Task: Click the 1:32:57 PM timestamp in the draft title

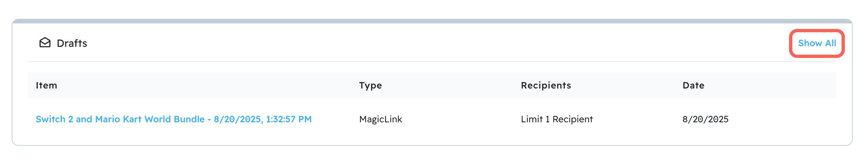Action: [x=289, y=119]
